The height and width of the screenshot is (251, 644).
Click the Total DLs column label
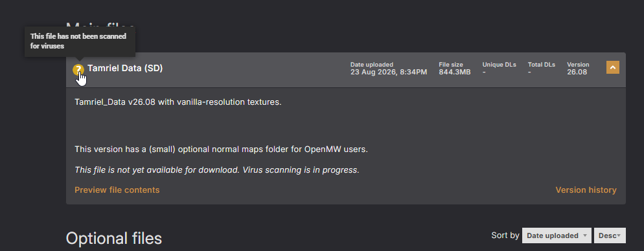point(542,65)
